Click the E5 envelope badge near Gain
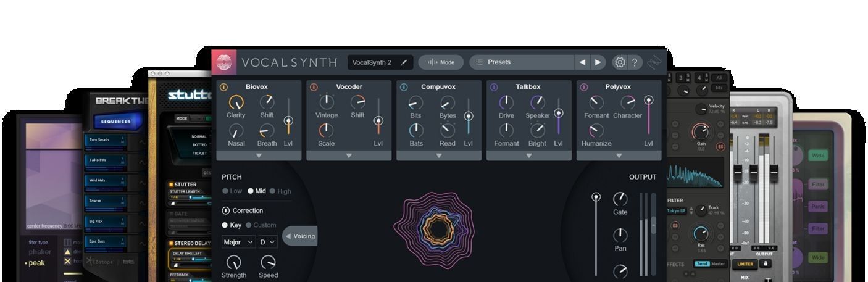 pos(720,146)
